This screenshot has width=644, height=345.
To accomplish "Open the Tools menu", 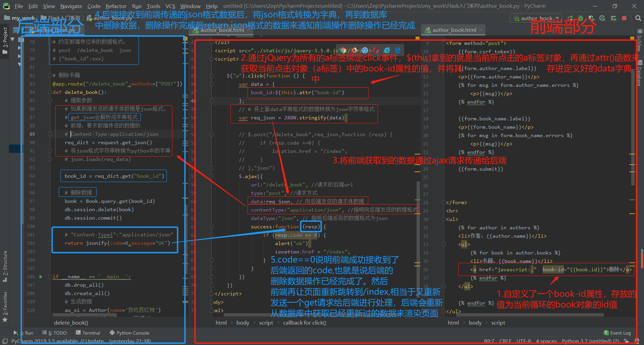I will 153,6.
